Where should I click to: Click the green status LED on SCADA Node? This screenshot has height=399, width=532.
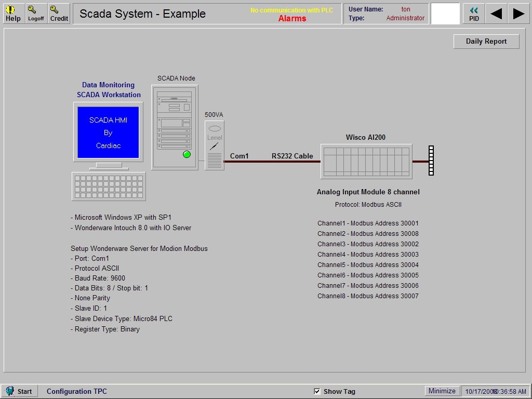(x=187, y=154)
